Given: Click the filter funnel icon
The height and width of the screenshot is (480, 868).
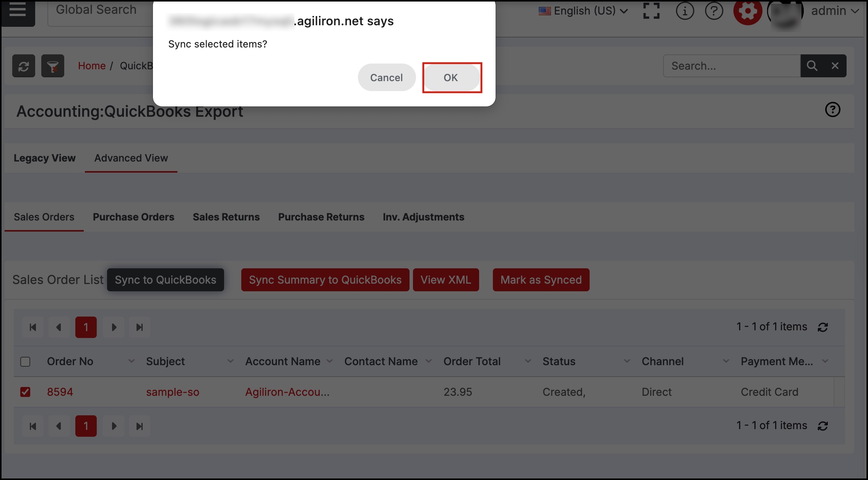Looking at the screenshot, I should pyautogui.click(x=53, y=66).
